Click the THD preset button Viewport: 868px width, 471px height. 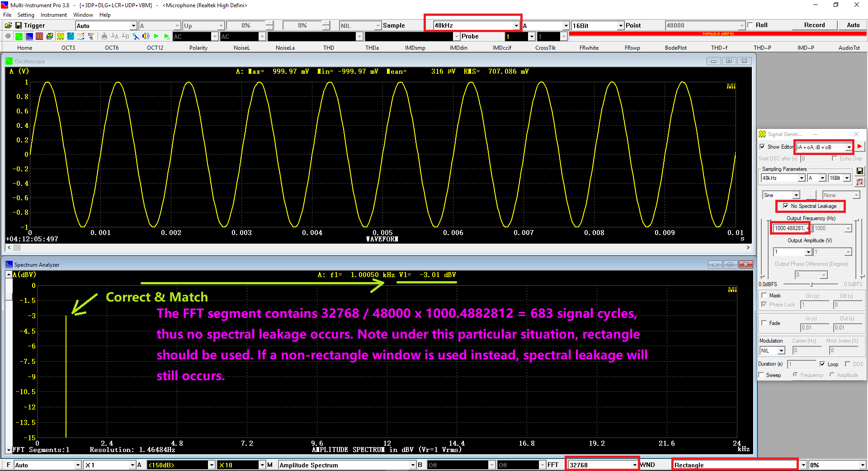pyautogui.click(x=329, y=48)
